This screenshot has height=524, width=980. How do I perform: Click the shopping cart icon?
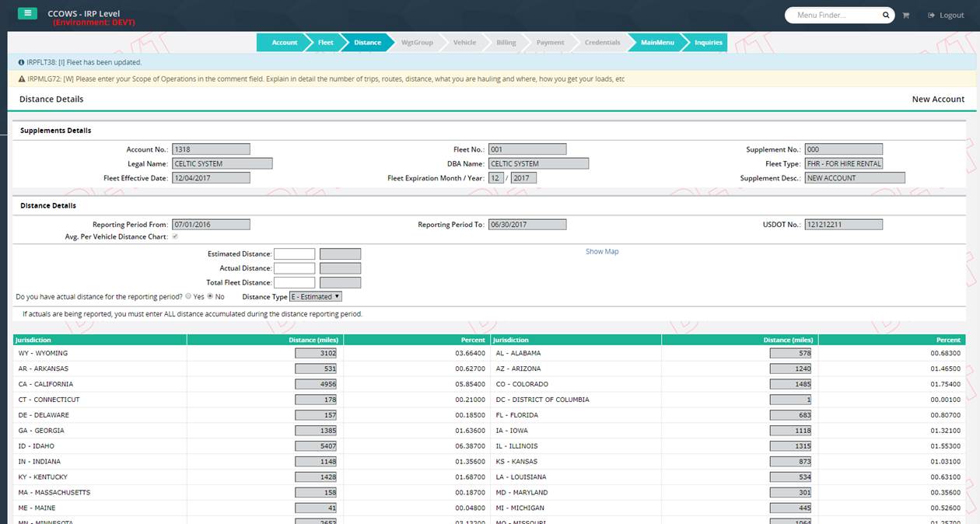click(905, 16)
